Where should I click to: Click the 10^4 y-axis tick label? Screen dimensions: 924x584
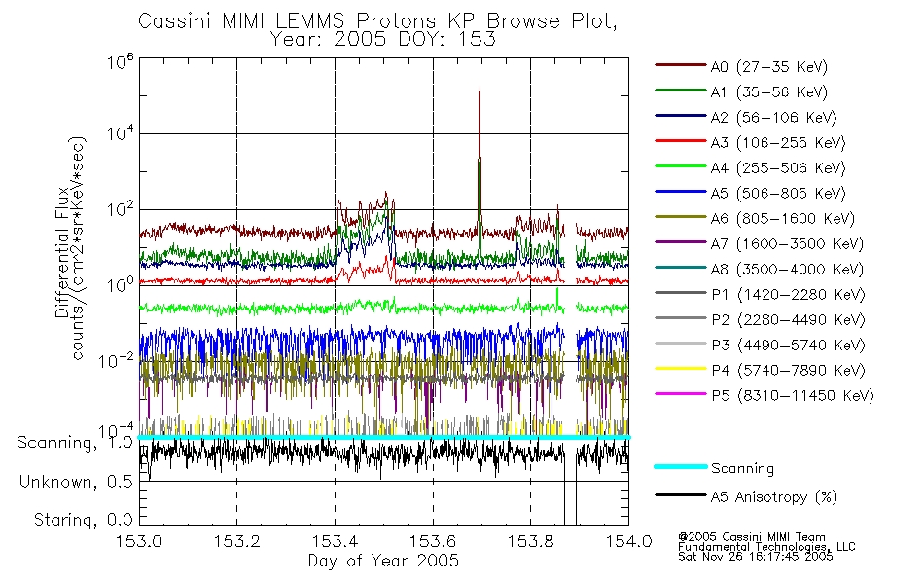click(x=120, y=133)
